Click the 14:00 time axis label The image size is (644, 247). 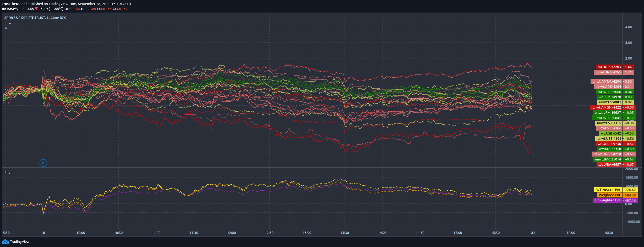[382, 233]
